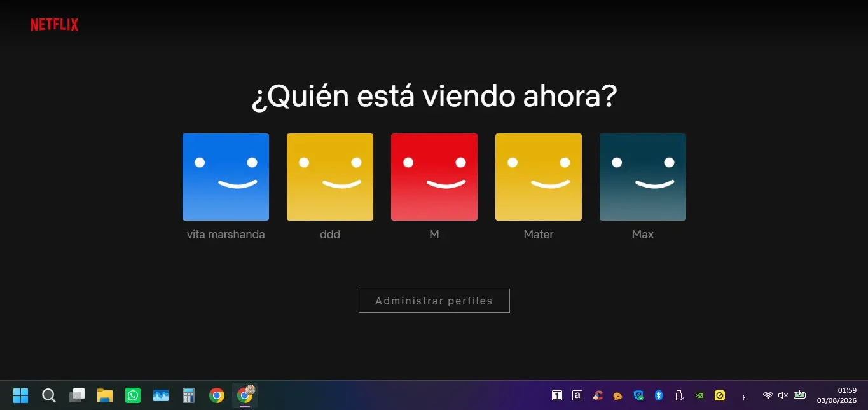
Task: Open Windows Security shield tray icon
Action: point(638,395)
